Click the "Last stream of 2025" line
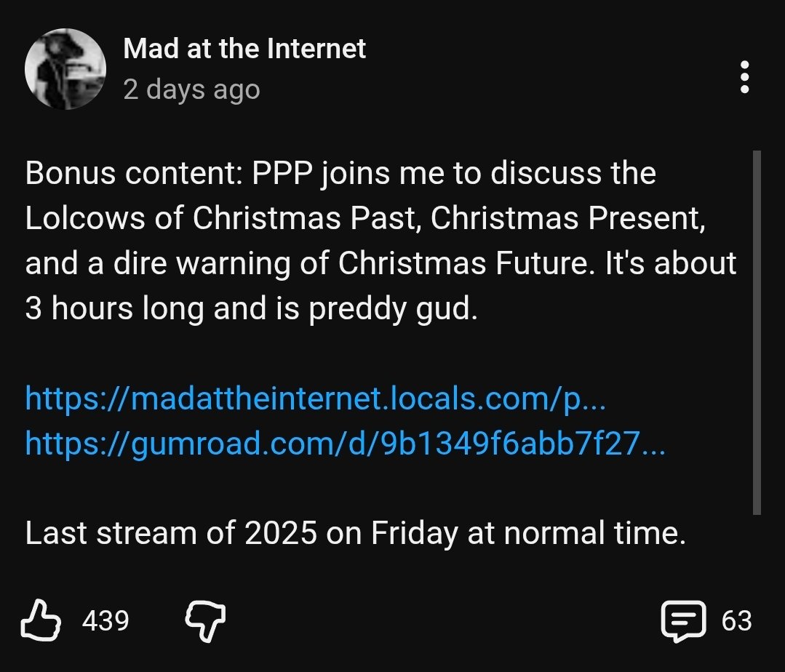 pos(355,534)
